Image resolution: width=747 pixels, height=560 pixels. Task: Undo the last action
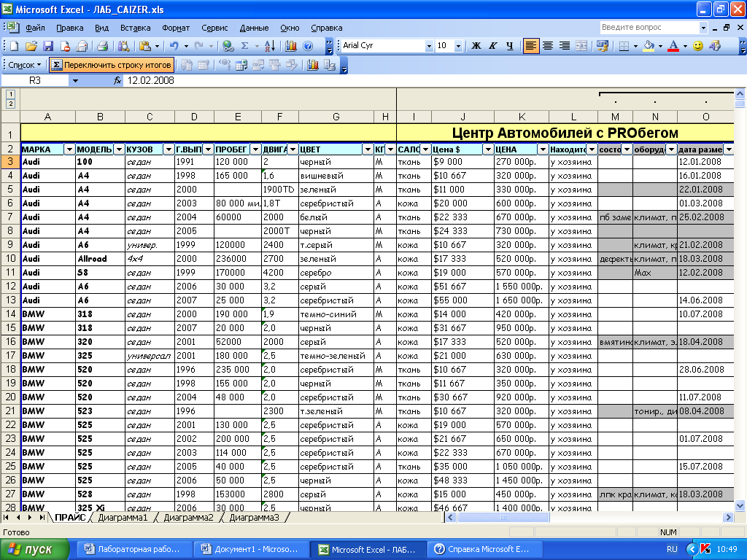coord(174,46)
